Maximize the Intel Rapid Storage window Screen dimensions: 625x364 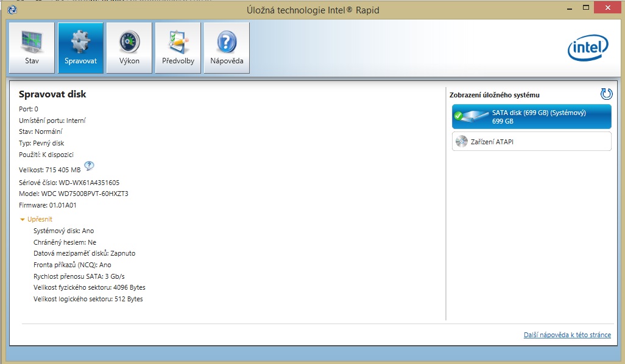tap(586, 7)
